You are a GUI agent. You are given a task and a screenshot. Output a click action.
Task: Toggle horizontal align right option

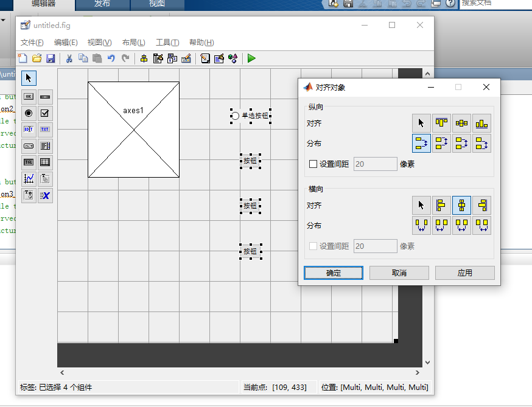pos(482,205)
